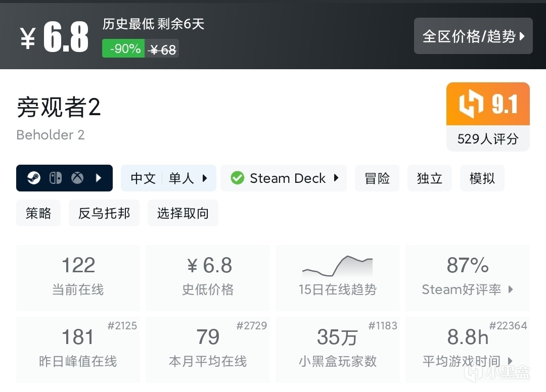Open 全区价格/趋势 regional price trends

[x=473, y=36]
